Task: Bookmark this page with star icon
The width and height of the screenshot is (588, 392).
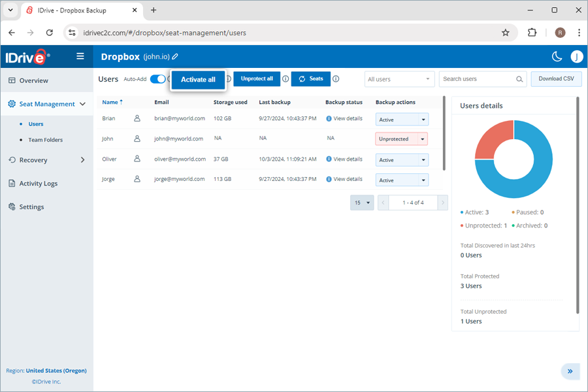Action: [x=506, y=33]
